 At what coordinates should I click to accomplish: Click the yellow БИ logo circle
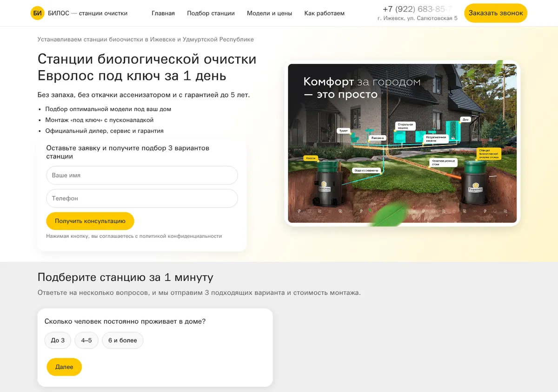click(x=38, y=13)
